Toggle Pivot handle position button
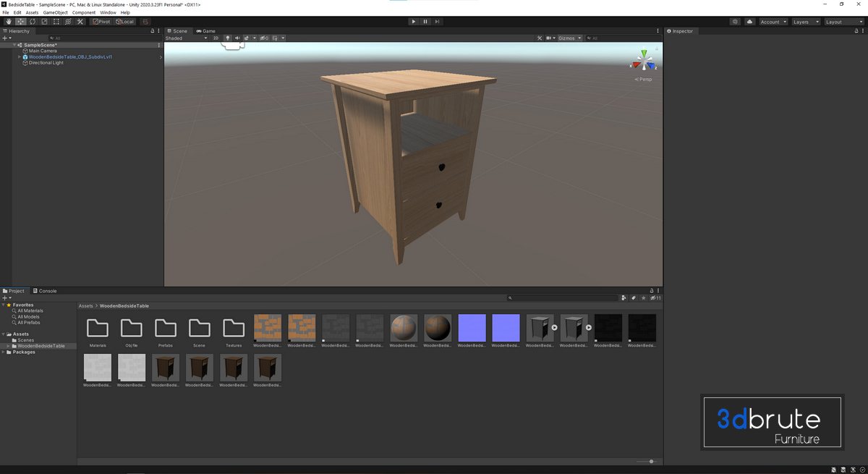This screenshot has width=868, height=474. (x=101, y=22)
